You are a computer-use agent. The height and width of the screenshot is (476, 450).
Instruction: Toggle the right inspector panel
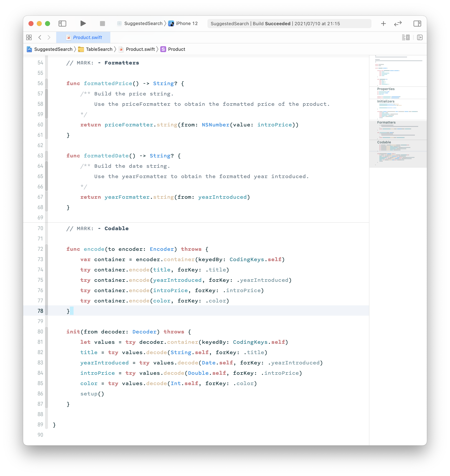point(417,24)
